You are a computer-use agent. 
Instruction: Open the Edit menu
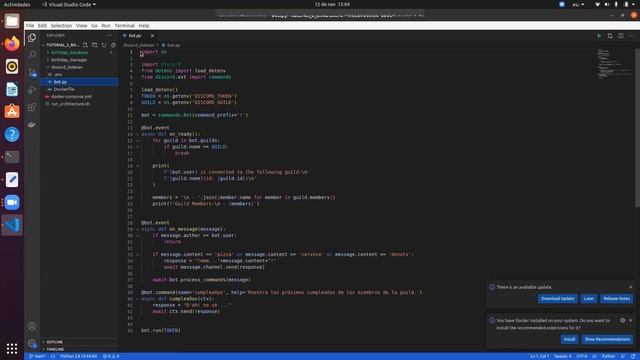(x=42, y=26)
